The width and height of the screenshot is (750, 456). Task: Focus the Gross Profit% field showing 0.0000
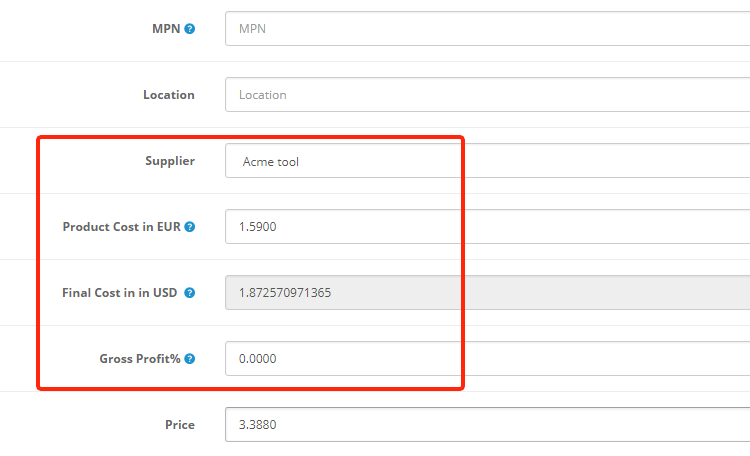pyautogui.click(x=487, y=359)
